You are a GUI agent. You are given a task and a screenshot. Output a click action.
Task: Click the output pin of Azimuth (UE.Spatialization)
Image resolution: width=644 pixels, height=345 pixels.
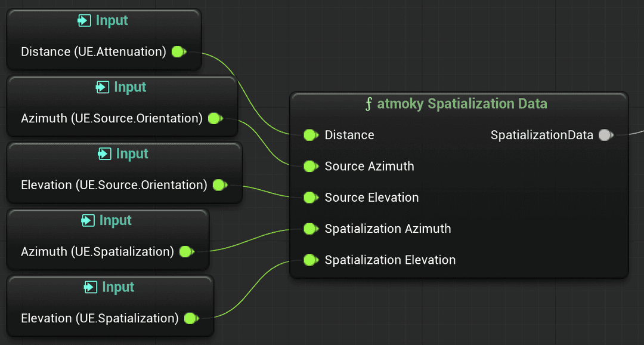pos(185,252)
